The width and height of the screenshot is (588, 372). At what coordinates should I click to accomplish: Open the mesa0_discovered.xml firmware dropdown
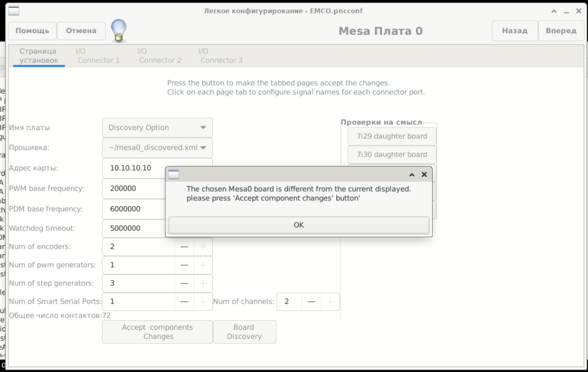point(158,148)
